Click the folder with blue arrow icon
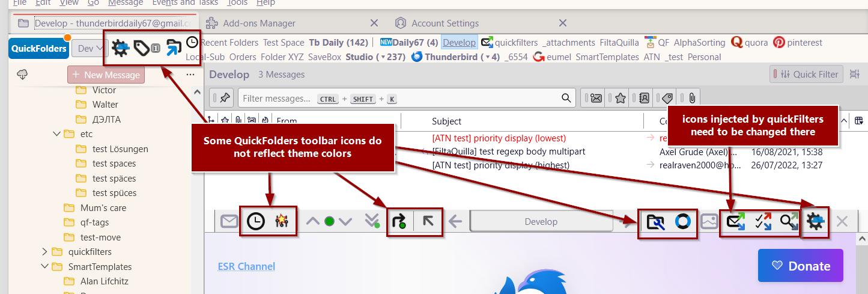The height and width of the screenshot is (294, 868). [174, 48]
